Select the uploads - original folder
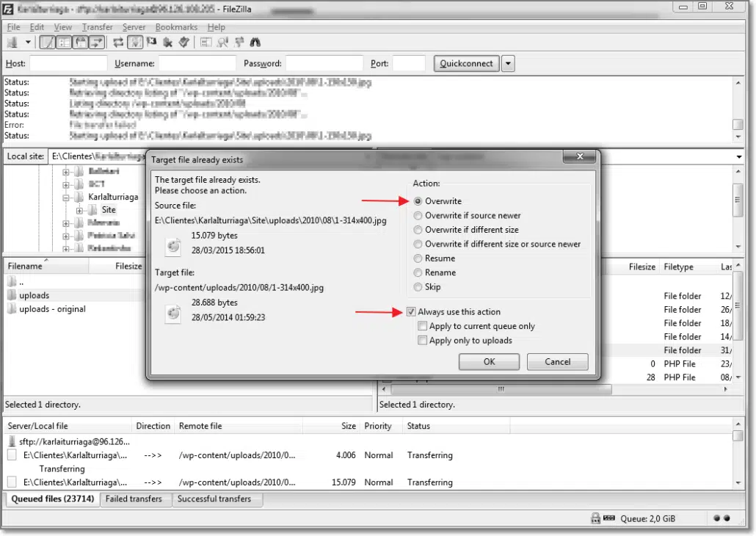Screen dimensions: 756x536 52,309
